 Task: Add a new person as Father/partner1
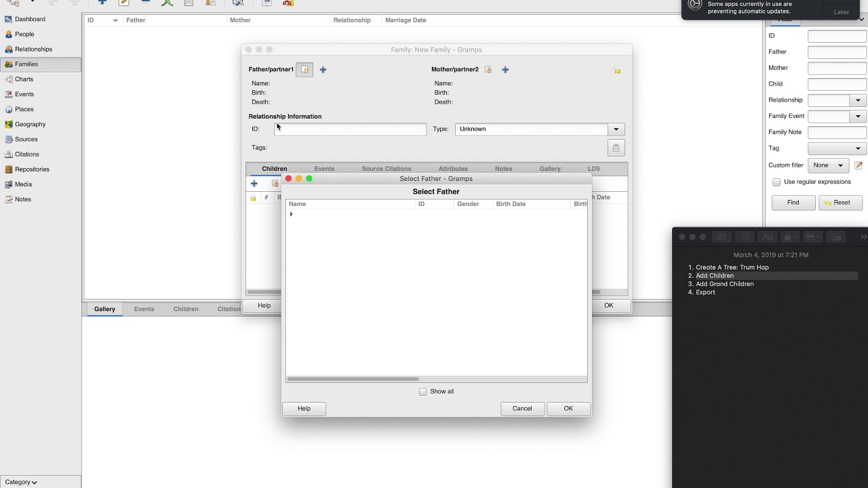323,70
